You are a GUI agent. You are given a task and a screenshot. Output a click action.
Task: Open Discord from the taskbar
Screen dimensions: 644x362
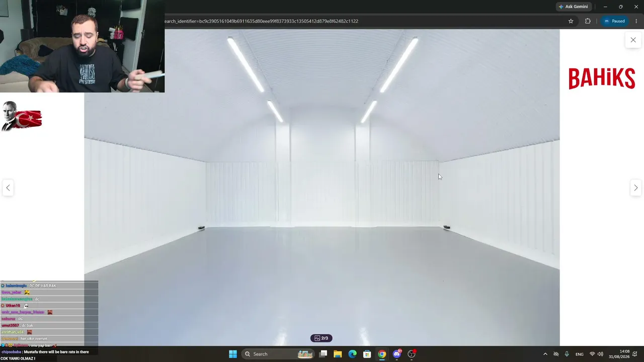pos(396,354)
